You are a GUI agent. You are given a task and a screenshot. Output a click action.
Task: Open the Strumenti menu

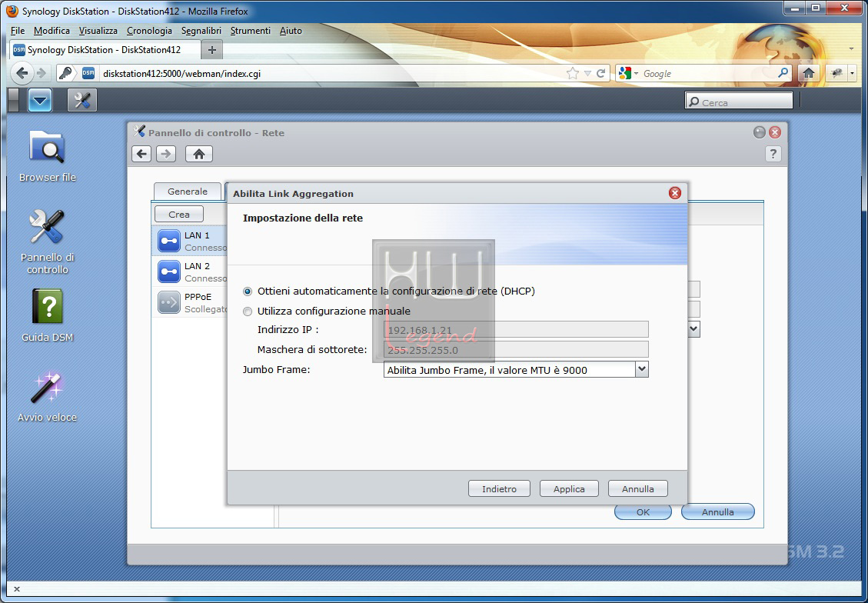click(x=250, y=31)
